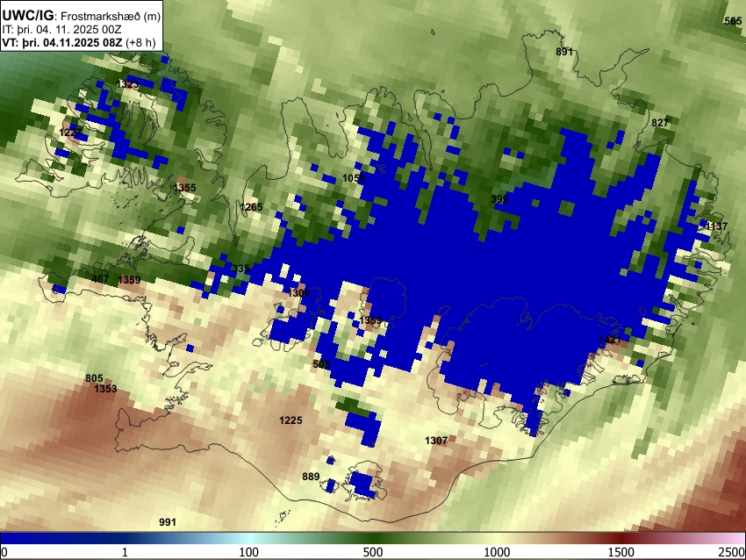Pick the 1227 height label
746x560 pixels.
point(70,133)
